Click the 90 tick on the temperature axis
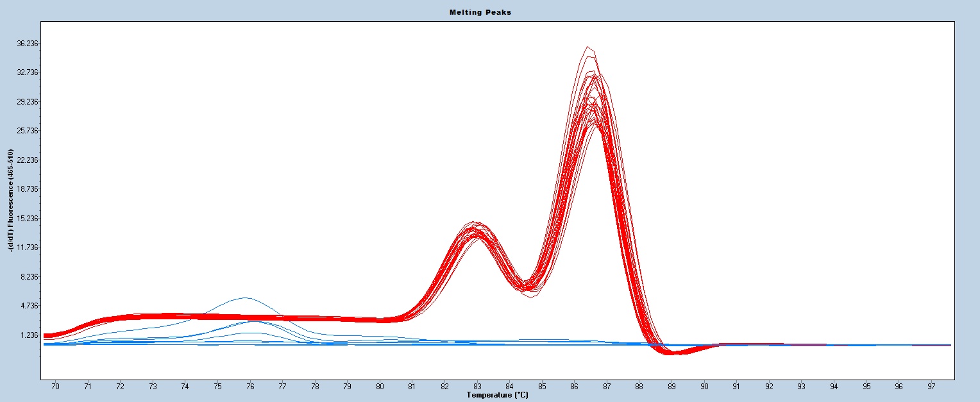The height and width of the screenshot is (402, 980). pyautogui.click(x=704, y=387)
